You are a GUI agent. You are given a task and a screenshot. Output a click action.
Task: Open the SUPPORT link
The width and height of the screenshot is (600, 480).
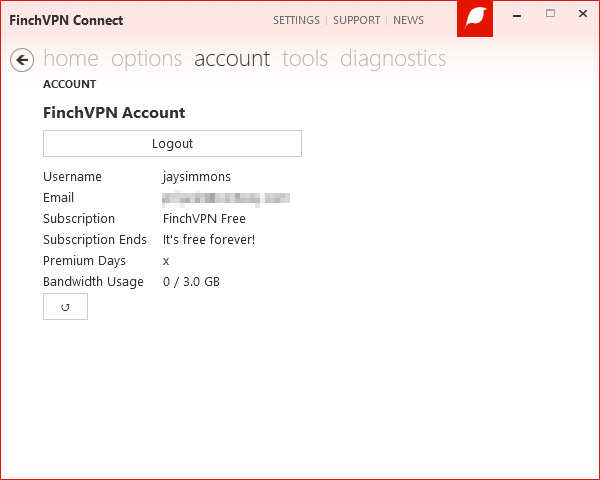(357, 20)
